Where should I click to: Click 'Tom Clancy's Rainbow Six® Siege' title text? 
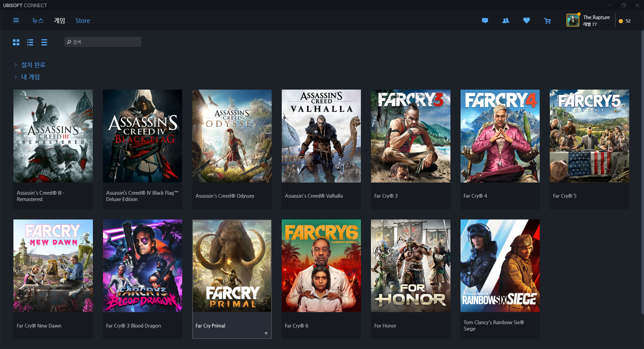point(494,326)
